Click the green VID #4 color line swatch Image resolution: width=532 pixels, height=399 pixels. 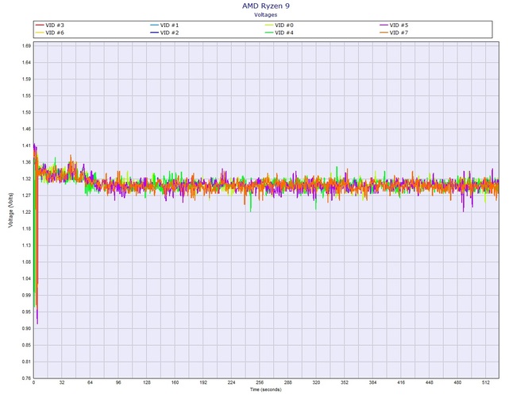269,33
